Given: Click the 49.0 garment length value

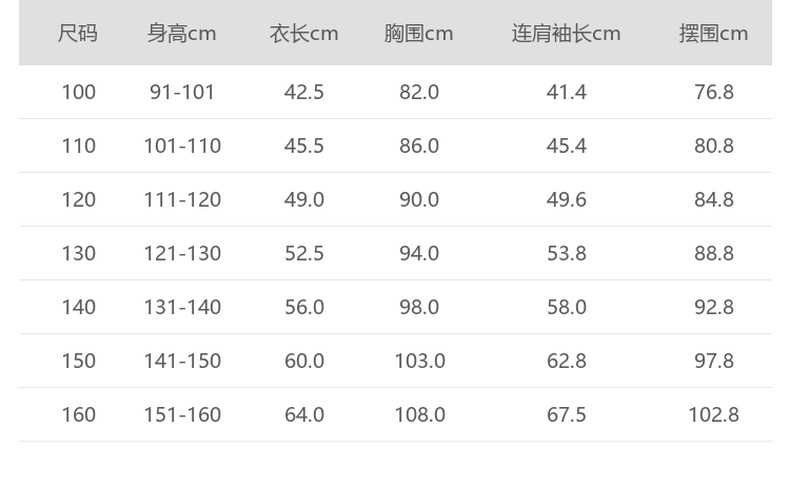Looking at the screenshot, I should pyautogui.click(x=304, y=200).
